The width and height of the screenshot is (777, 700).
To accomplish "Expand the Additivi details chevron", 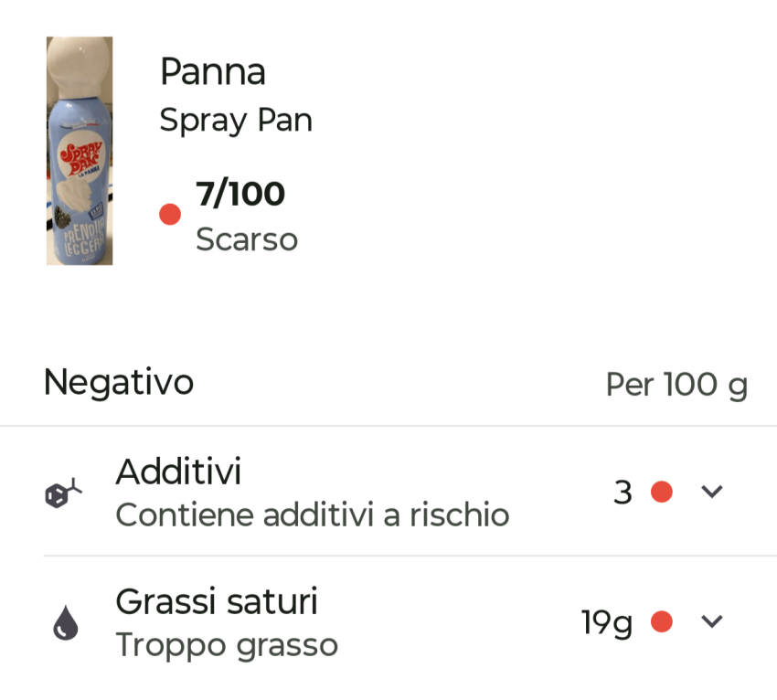I will click(x=712, y=492).
